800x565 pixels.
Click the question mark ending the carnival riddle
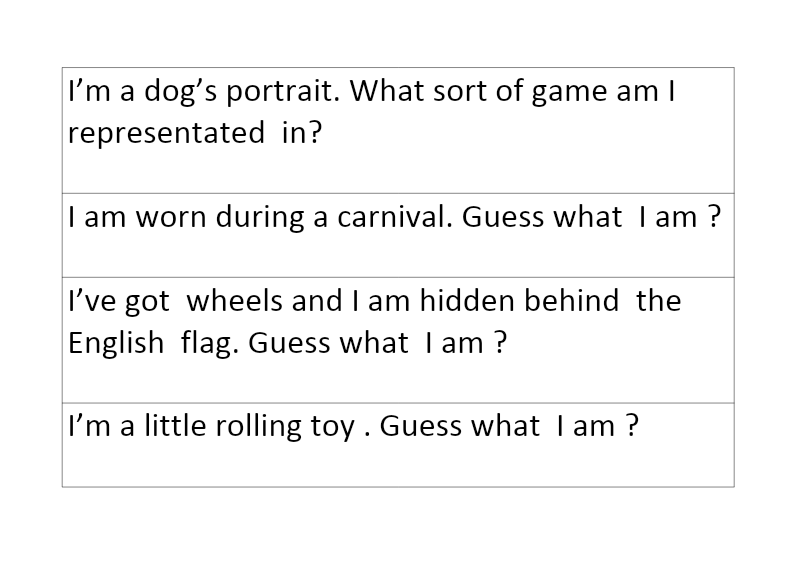pyautogui.click(x=715, y=217)
